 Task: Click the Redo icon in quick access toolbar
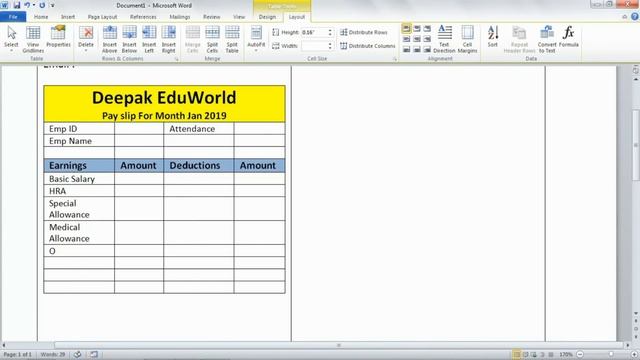(42, 5)
